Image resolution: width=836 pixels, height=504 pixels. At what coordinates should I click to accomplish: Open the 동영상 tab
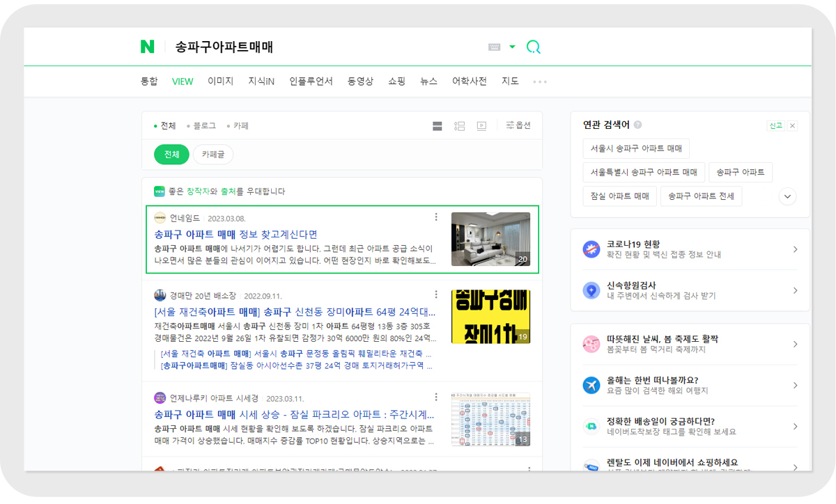[360, 81]
